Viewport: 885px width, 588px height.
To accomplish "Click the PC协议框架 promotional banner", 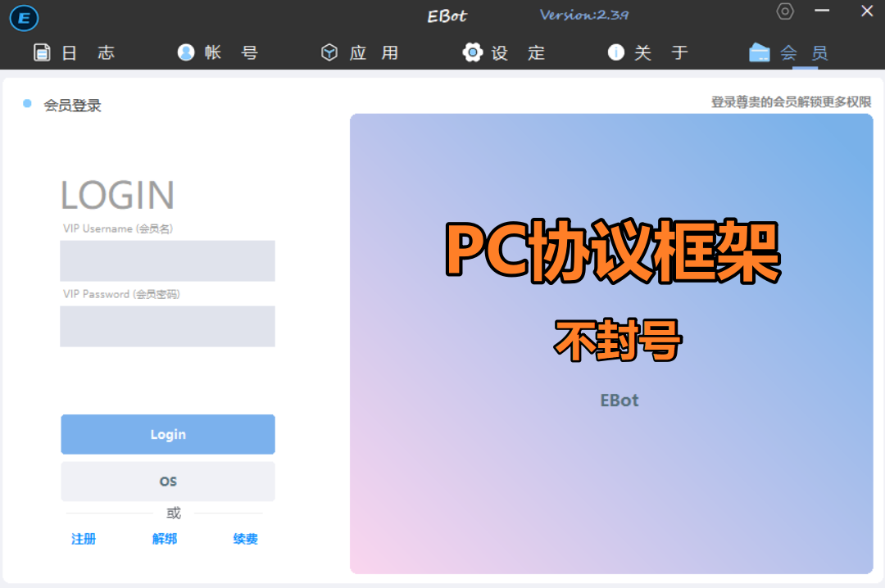I will (x=611, y=343).
